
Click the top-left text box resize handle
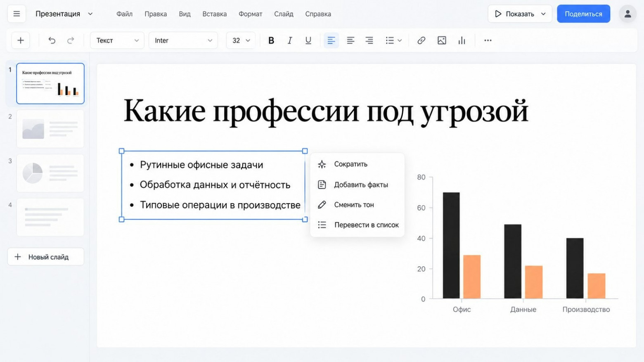121,151
